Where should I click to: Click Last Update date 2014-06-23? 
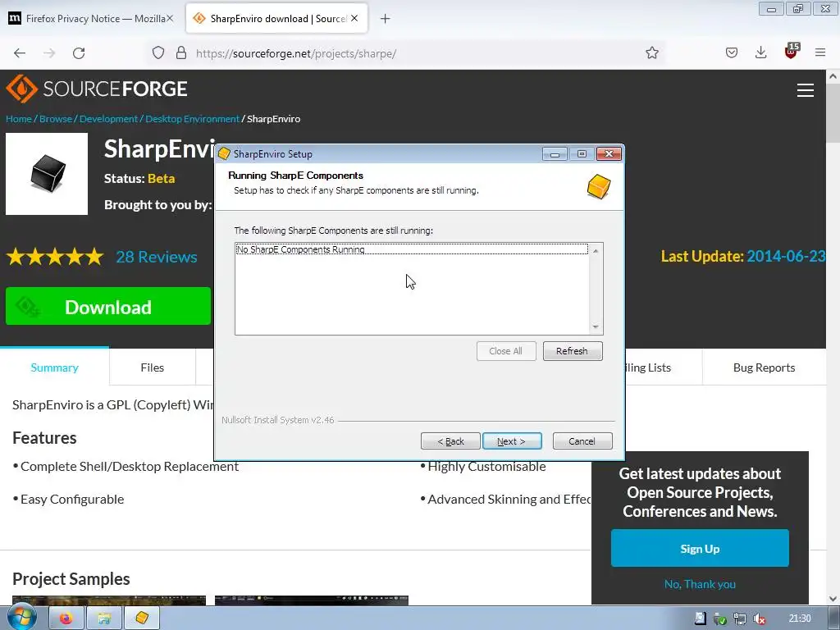pyautogui.click(x=787, y=256)
